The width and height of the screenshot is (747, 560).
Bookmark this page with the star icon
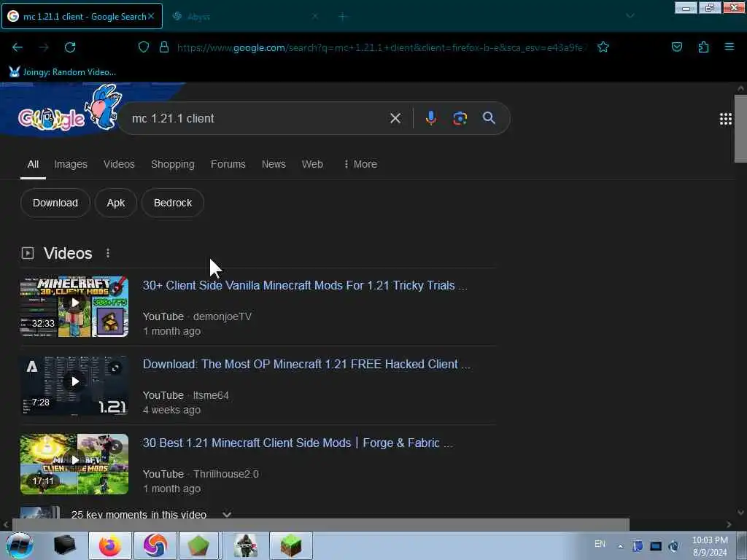(x=603, y=47)
